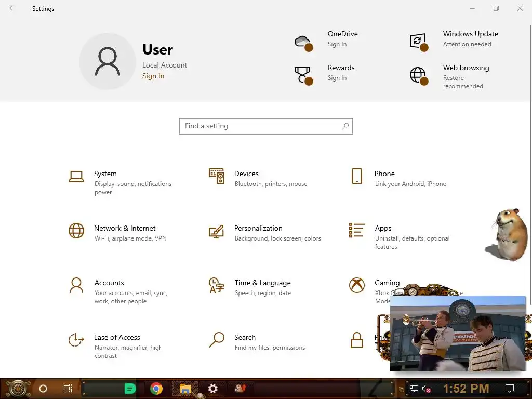Screen dimensions: 532x399
Task: Open the Time & Language heading
Action: 262,283
